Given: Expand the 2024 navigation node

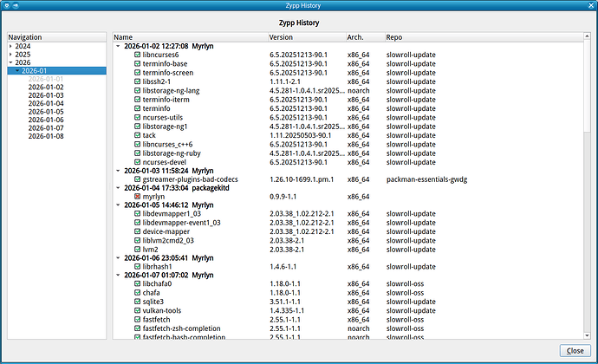Looking at the screenshot, I should 11,46.
